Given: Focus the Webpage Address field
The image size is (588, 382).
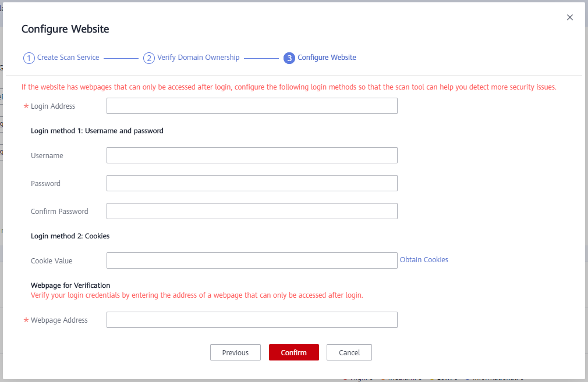Looking at the screenshot, I should (252, 320).
